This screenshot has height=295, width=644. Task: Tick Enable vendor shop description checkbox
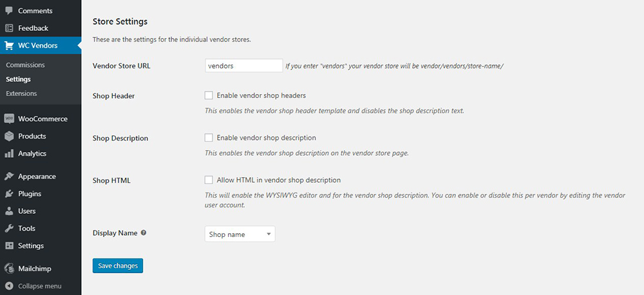(x=209, y=138)
